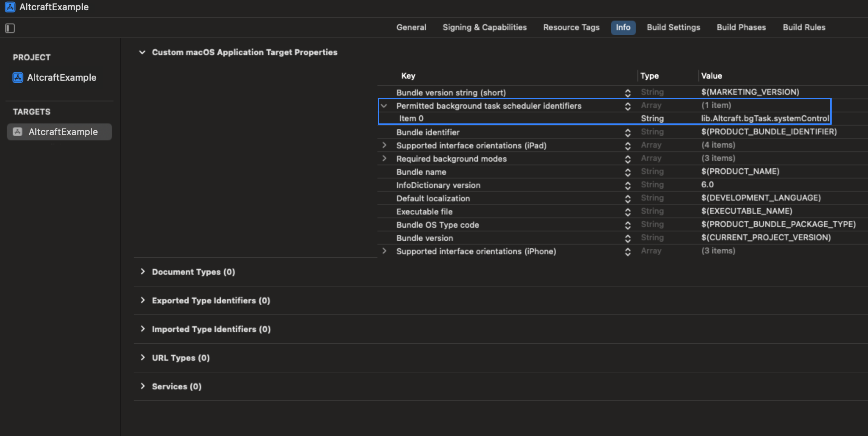Click the AltcraftExample project icon in title bar
The height and width of the screenshot is (436, 868).
10,7
